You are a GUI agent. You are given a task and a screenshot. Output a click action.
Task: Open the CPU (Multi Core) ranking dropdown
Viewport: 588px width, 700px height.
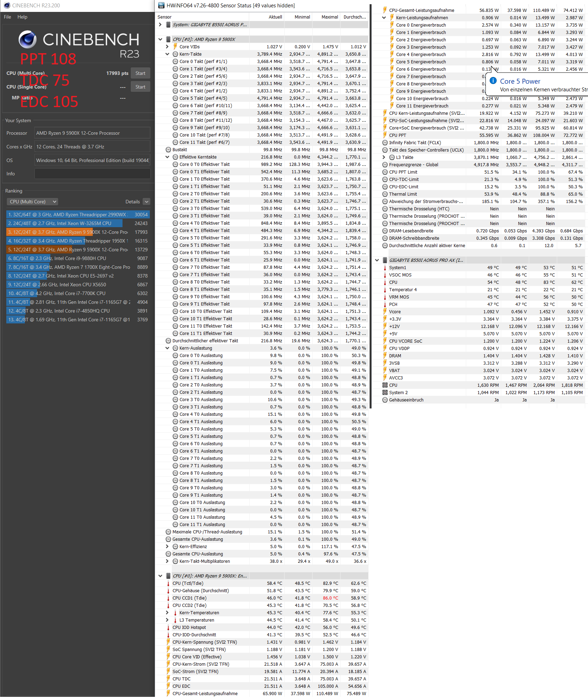pos(32,202)
